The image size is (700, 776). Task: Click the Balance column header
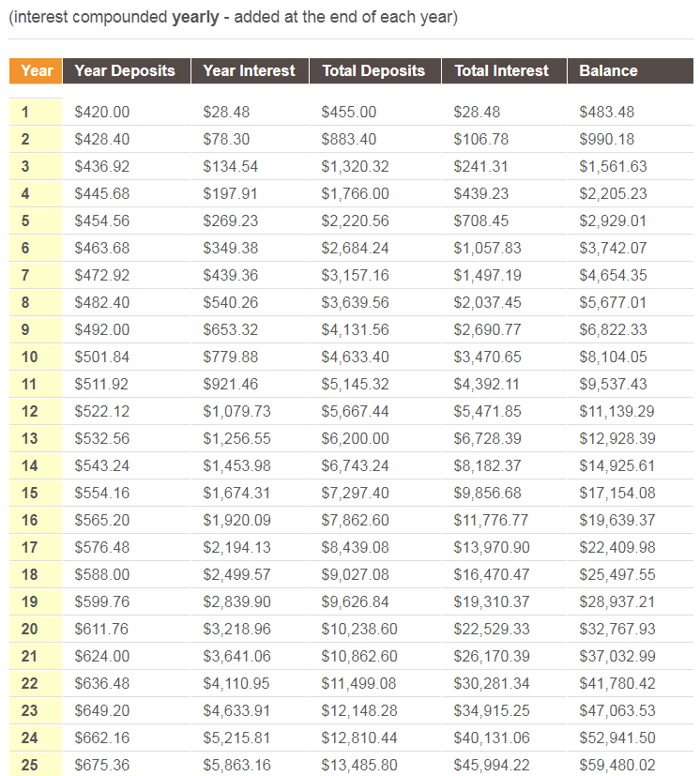[x=608, y=70]
